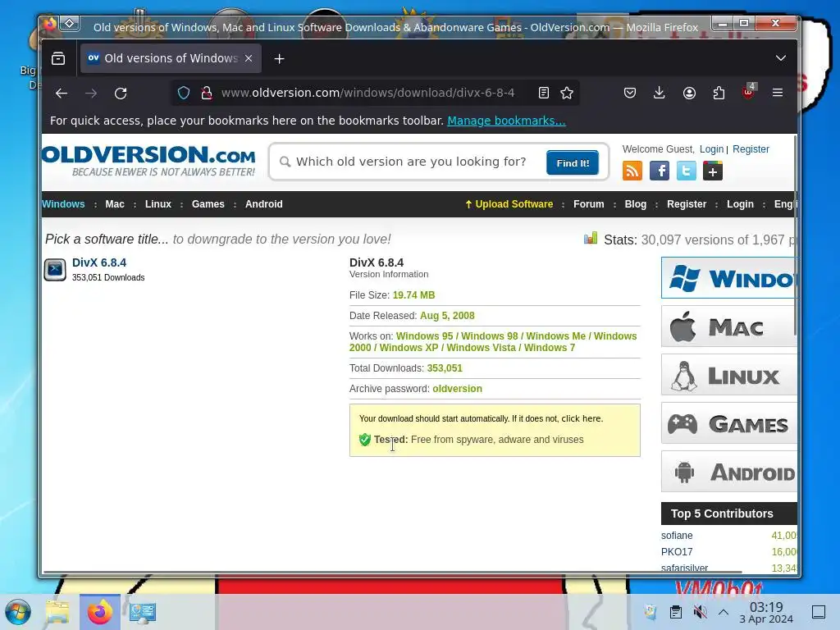840x630 pixels.
Task: Open the Linux category banner
Action: point(729,375)
